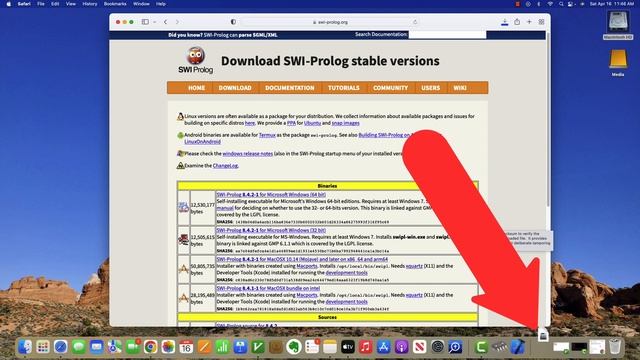Open Podcasts from the Dock

click(x=401, y=347)
